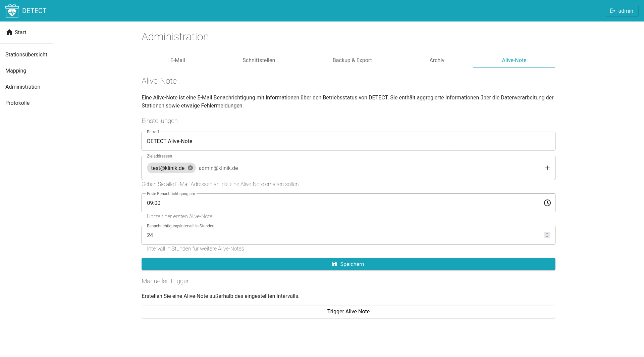Go to the Archiv tab
Screen dimensions: 644x357
(x=437, y=60)
